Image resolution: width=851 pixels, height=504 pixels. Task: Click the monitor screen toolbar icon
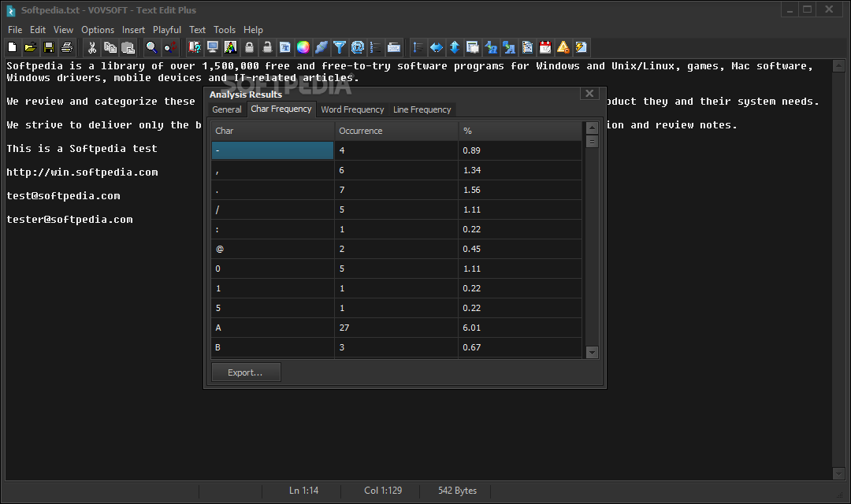212,47
